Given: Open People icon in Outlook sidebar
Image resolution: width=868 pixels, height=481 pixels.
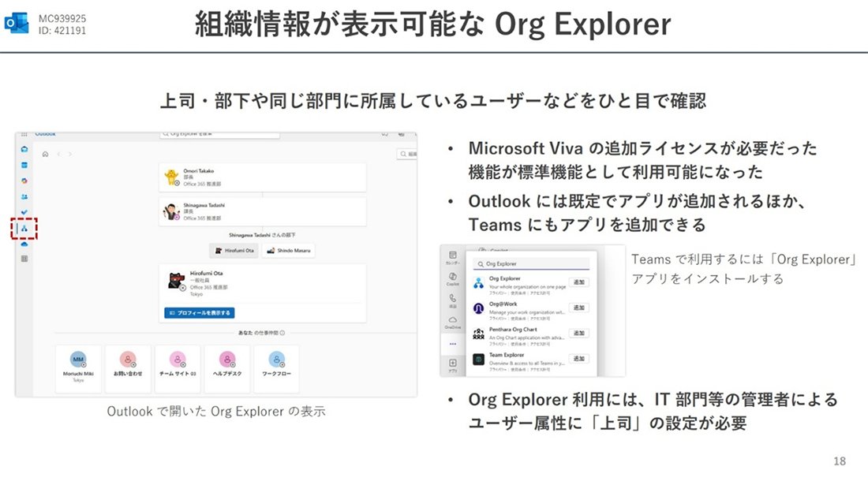Looking at the screenshot, I should pyautogui.click(x=24, y=196).
